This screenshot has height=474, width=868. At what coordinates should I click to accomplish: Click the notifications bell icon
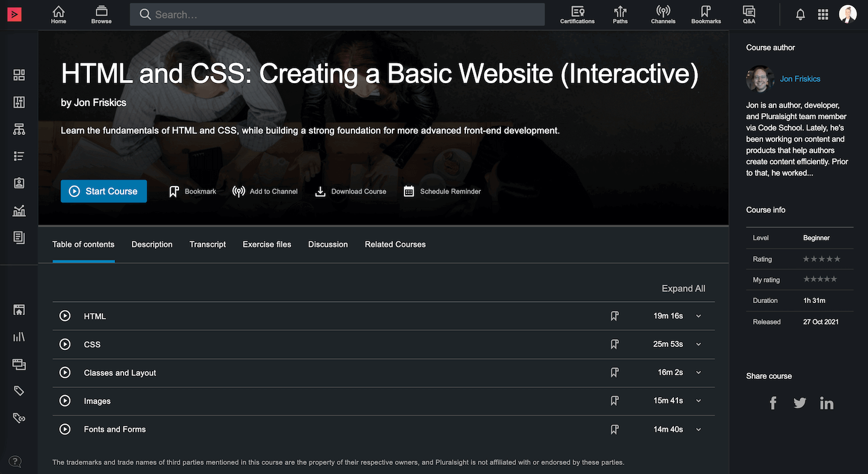click(800, 14)
